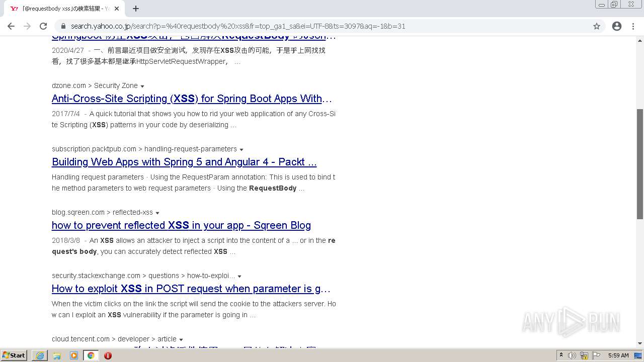Switch to the Chrome taskbar button
This screenshot has height=362, width=644.
click(91, 355)
